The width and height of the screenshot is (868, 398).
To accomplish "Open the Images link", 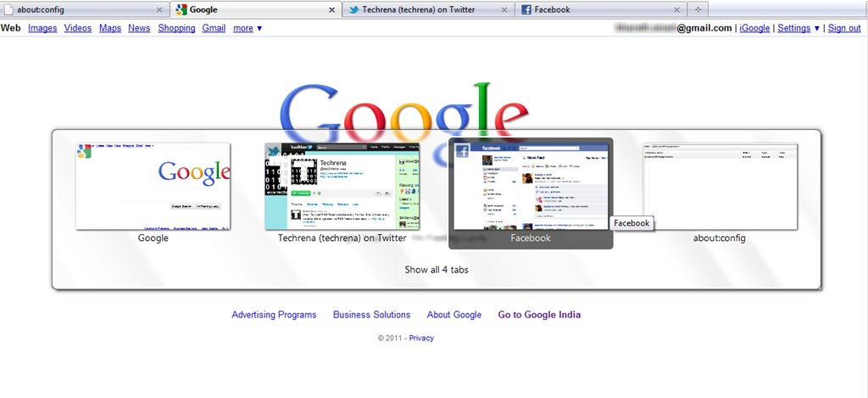I will [42, 28].
